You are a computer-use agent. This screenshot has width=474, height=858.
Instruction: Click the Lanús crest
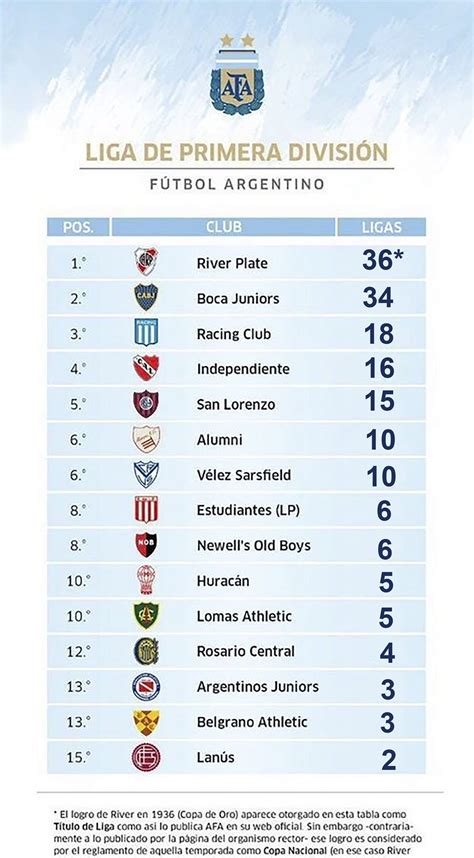(146, 757)
